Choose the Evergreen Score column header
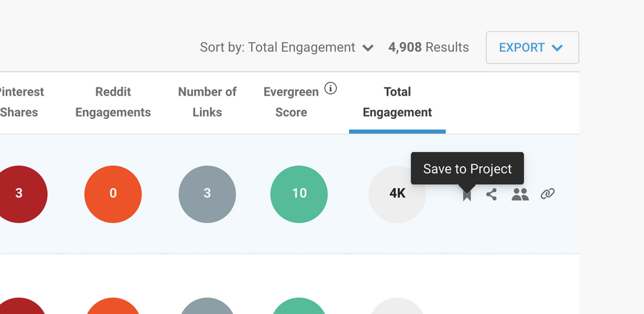644x314 pixels. click(291, 102)
